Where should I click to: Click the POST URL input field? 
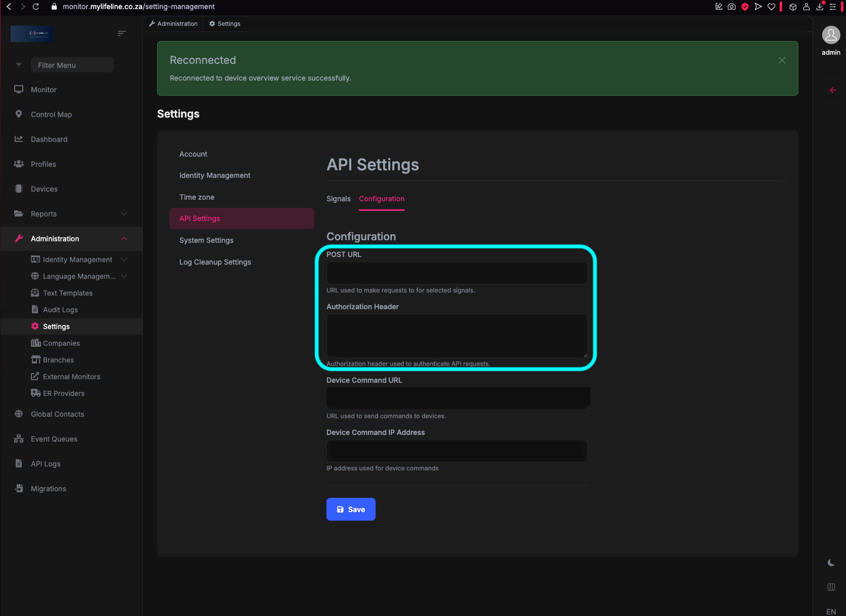pos(456,273)
